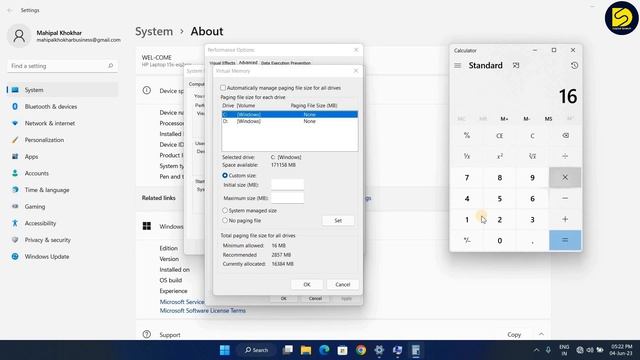Click the M- memory subtract key

527,119
